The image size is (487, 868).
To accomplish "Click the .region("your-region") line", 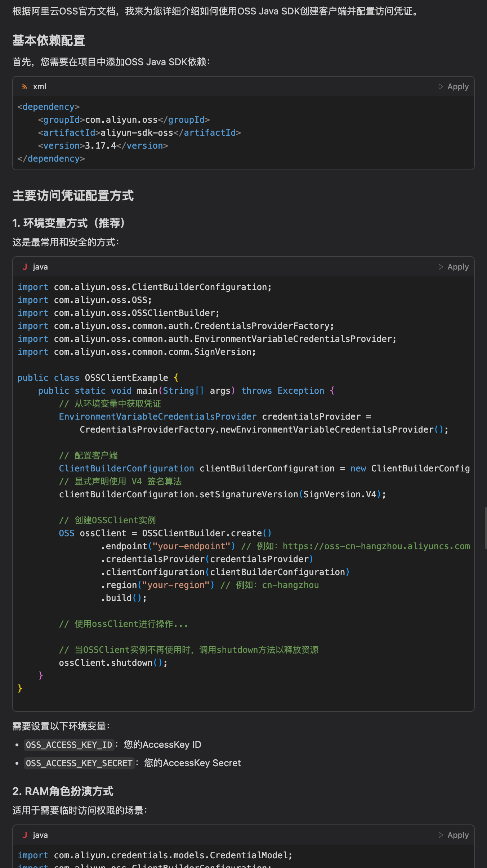I will coord(210,585).
